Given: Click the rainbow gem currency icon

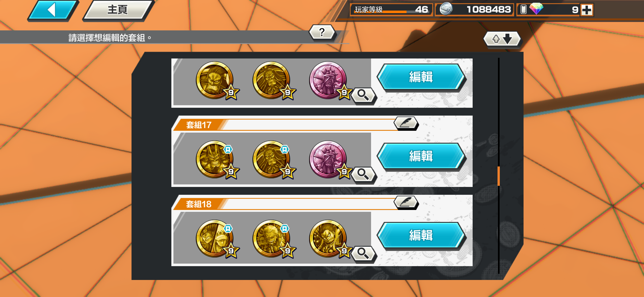Looking at the screenshot, I should point(536,9).
